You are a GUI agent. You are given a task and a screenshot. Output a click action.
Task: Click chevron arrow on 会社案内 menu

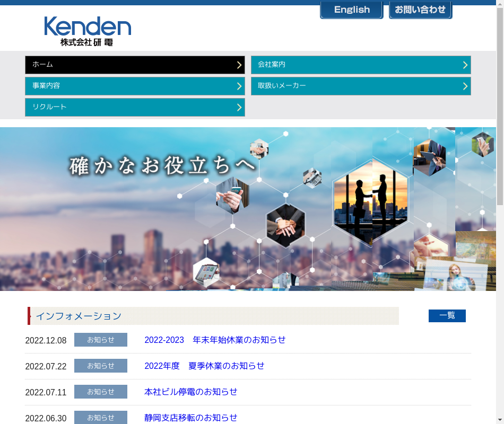coord(465,65)
